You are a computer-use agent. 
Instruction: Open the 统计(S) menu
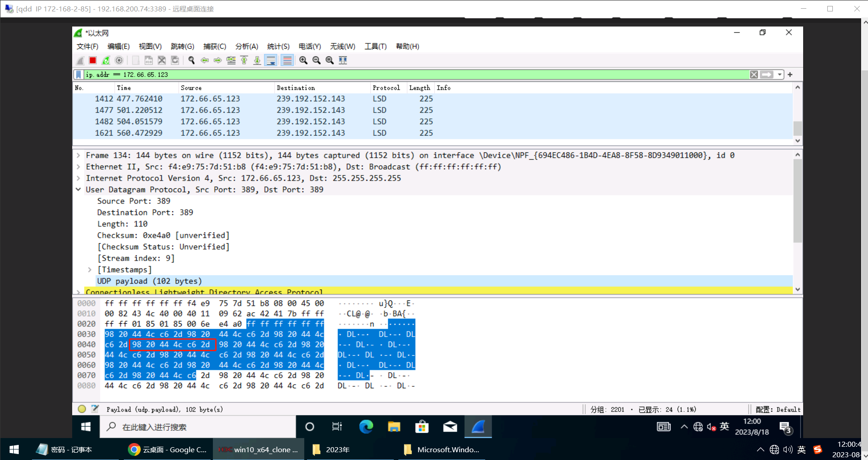pyautogui.click(x=278, y=46)
